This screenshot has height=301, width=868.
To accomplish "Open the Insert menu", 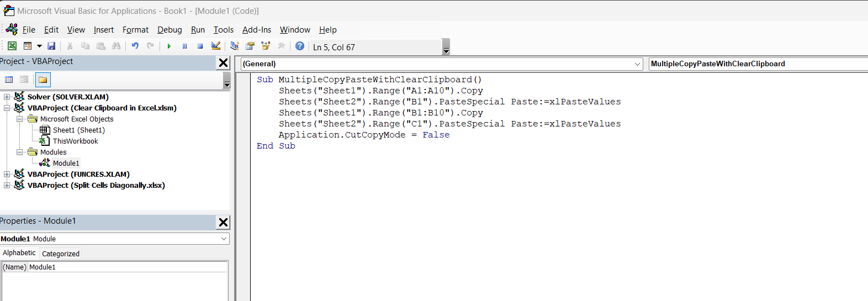I will pyautogui.click(x=104, y=30).
